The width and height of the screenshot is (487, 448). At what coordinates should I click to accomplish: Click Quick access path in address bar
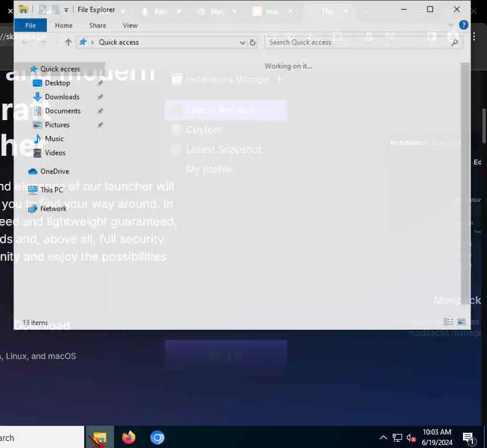point(119,42)
